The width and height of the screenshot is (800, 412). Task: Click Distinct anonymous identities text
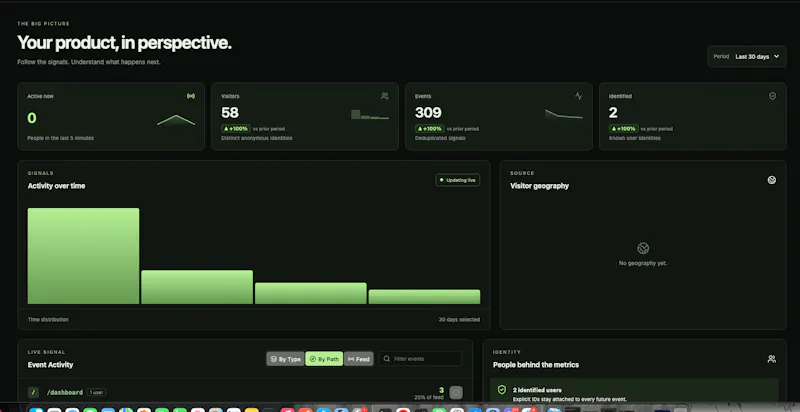257,138
